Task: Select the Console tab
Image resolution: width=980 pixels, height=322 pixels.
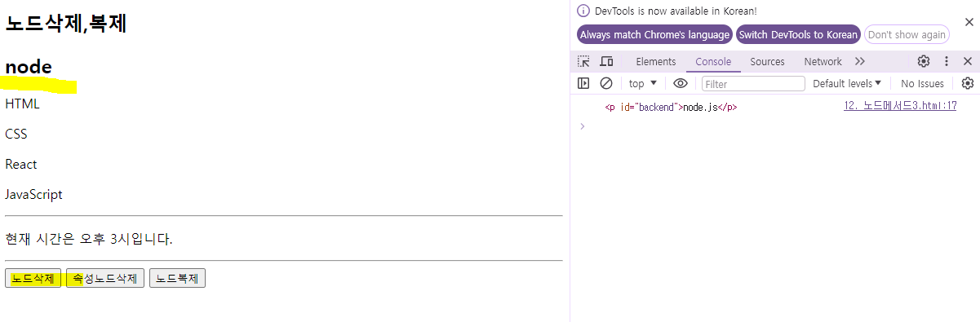Action: [x=713, y=61]
